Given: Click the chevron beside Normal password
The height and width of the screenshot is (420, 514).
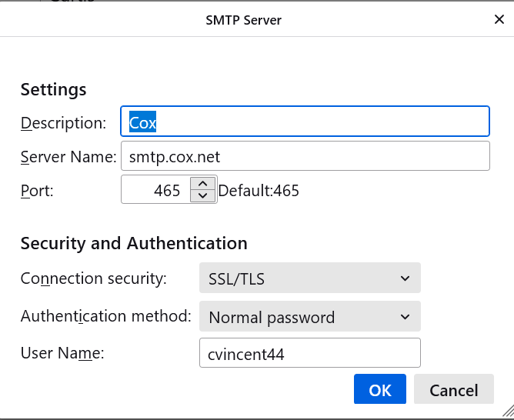Looking at the screenshot, I should pos(406,316).
